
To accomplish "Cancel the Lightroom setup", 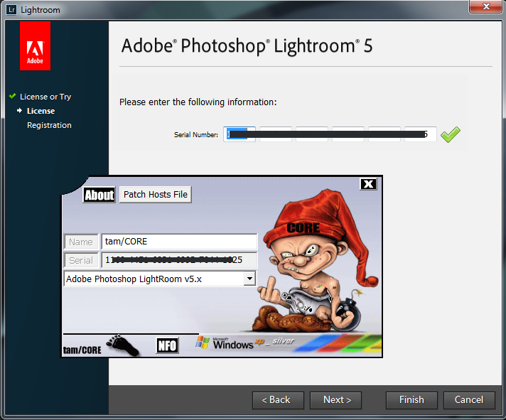I will click(469, 400).
